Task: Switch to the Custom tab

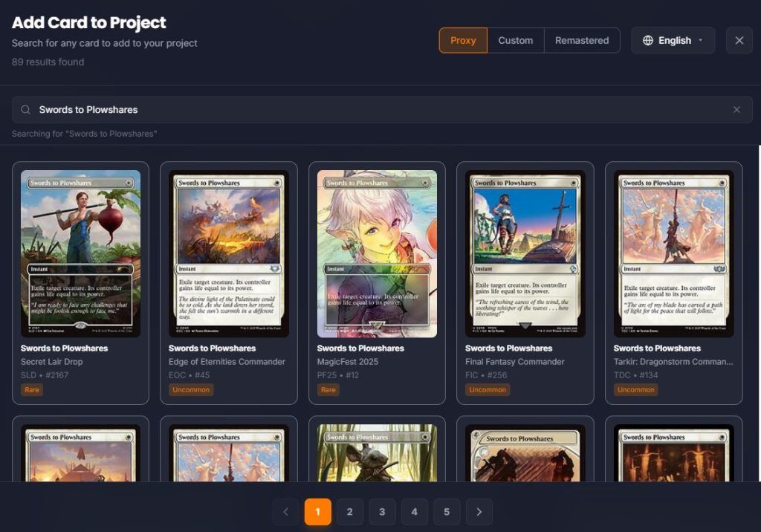Action: (516, 40)
